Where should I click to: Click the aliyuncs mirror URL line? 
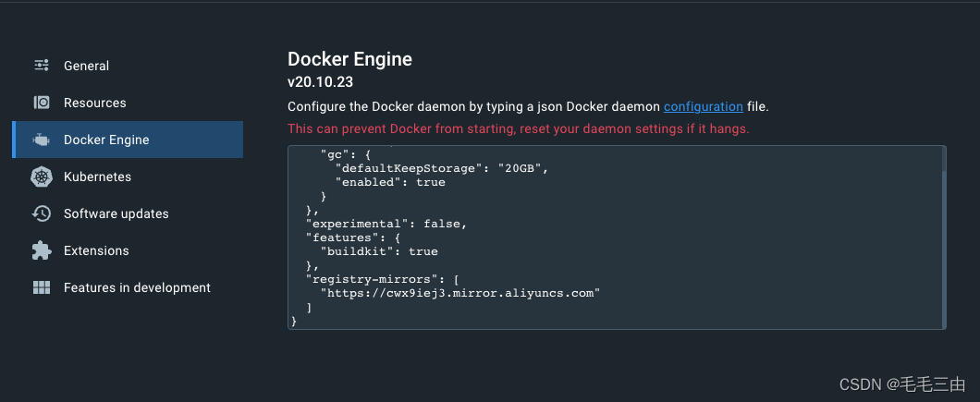coord(460,293)
